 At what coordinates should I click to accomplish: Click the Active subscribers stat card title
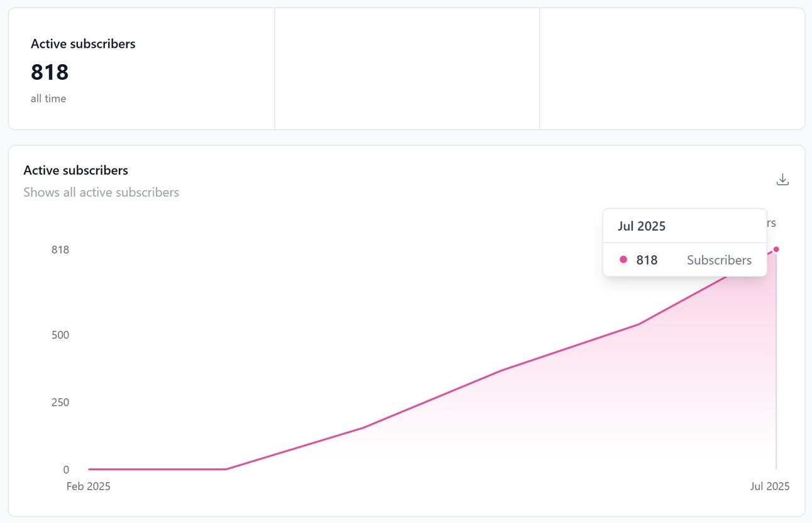83,44
